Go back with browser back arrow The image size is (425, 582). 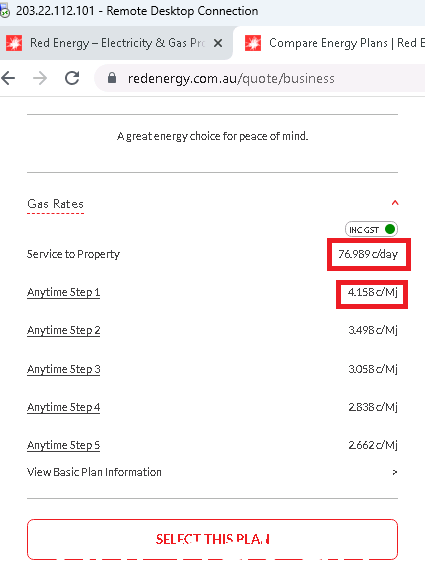coord(8,78)
